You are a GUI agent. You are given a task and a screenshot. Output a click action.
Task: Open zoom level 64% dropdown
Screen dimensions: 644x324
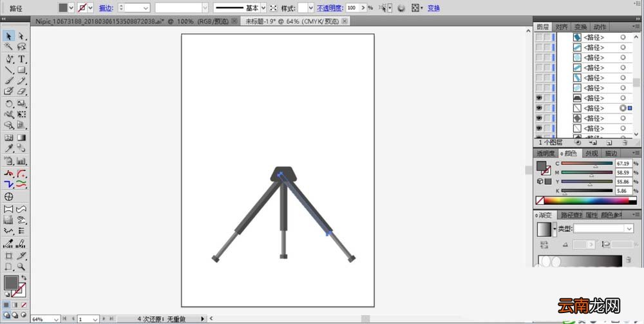point(56,319)
